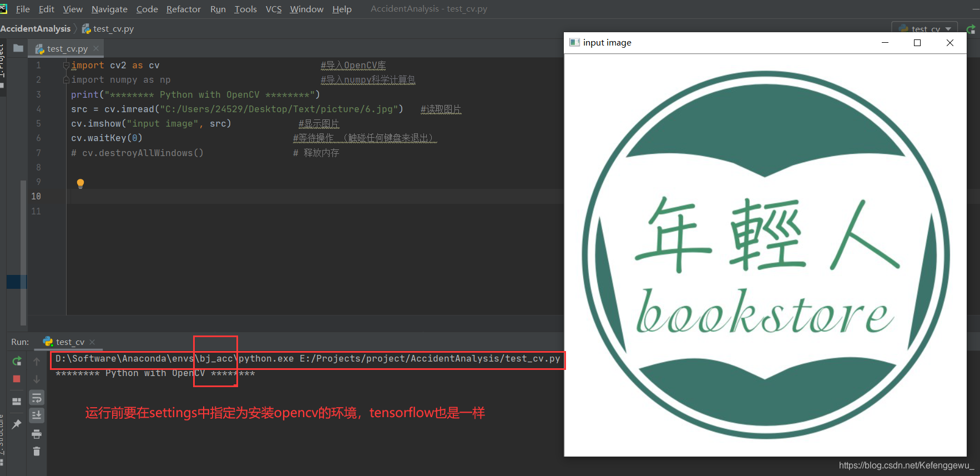Open the test_cv run configuration dropdown
980x476 pixels.
tap(925, 29)
